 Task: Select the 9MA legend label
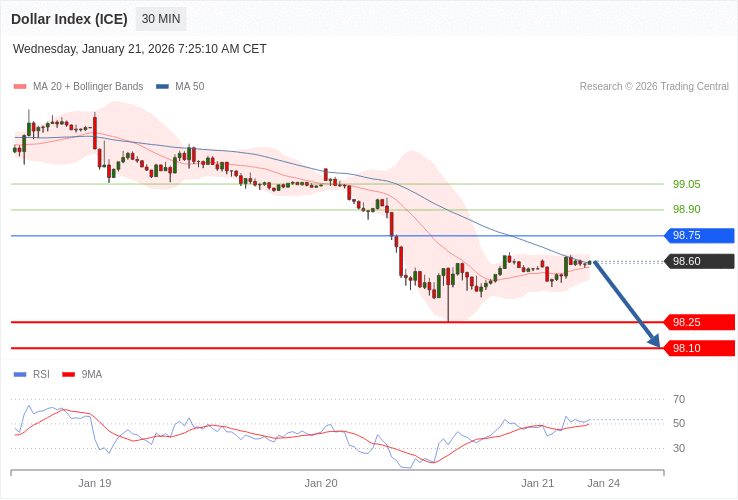click(x=92, y=375)
